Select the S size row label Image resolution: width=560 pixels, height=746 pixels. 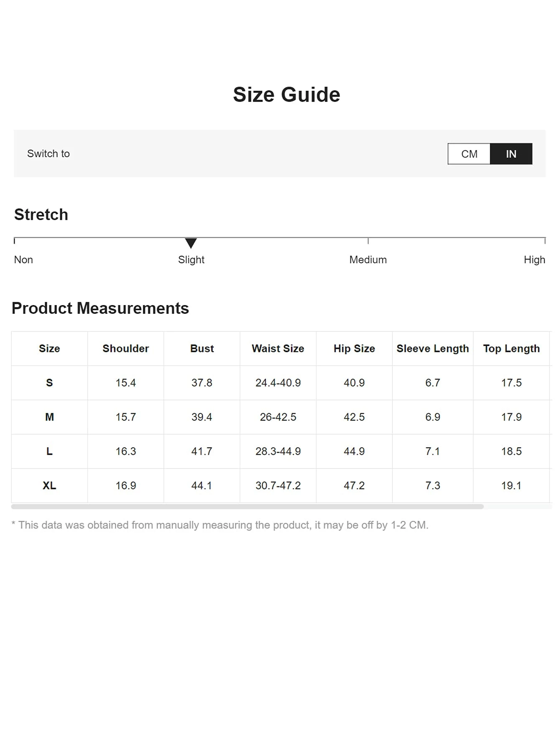coord(49,383)
